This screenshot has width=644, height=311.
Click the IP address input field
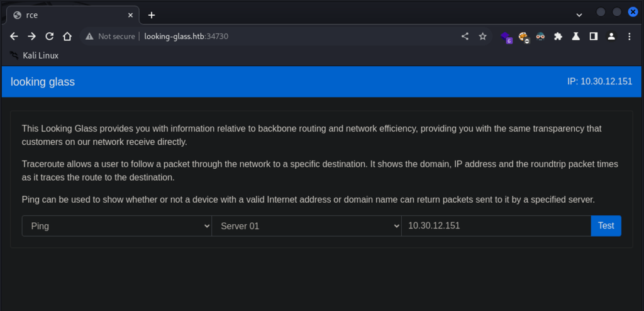pos(496,226)
